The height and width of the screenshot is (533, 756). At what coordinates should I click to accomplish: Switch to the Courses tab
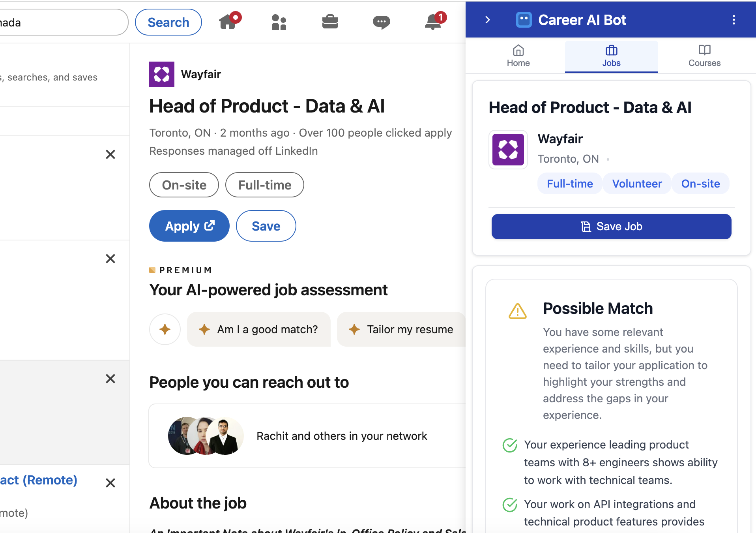(x=704, y=56)
